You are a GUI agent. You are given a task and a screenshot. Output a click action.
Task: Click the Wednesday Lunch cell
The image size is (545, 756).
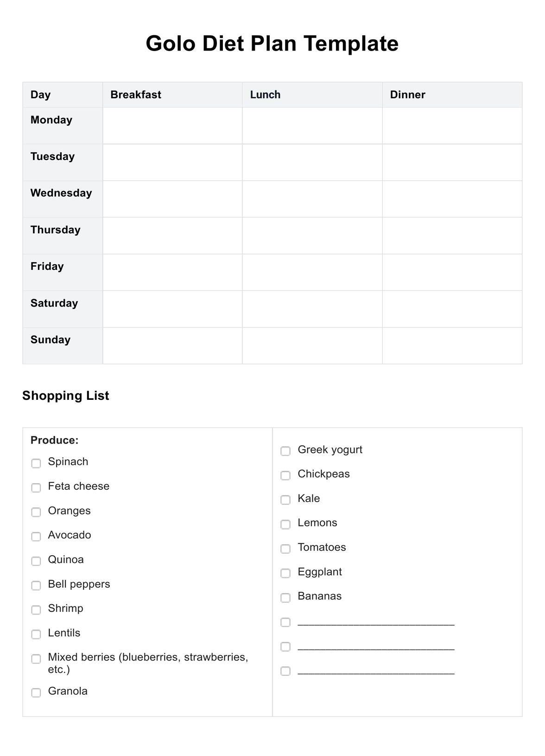click(x=312, y=199)
